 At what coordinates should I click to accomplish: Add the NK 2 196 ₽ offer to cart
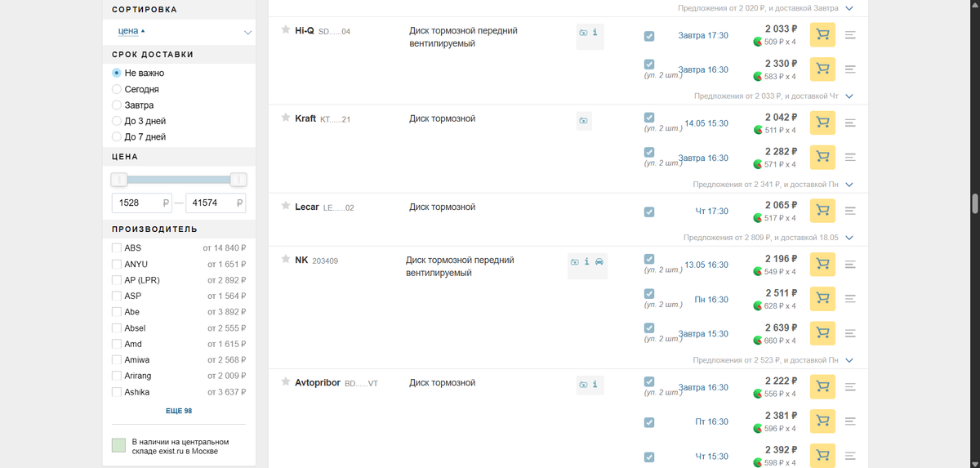pos(822,265)
